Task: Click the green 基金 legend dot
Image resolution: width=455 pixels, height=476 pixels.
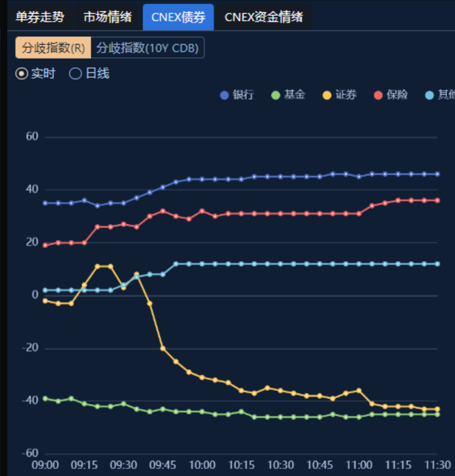Action: coord(276,95)
